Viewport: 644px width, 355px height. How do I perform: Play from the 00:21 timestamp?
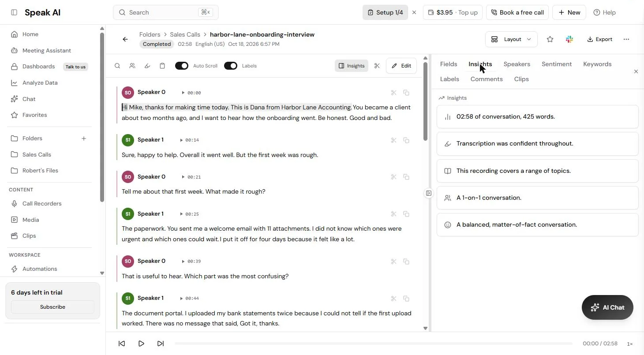(x=191, y=177)
